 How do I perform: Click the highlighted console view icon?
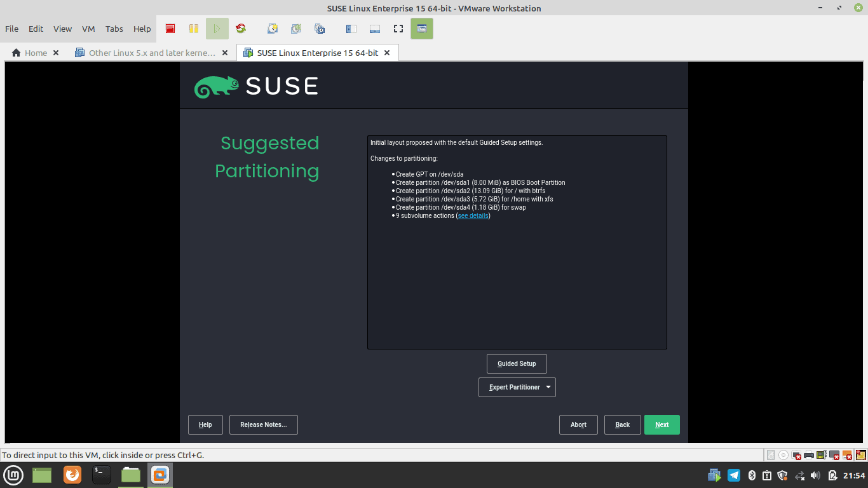coord(422,29)
